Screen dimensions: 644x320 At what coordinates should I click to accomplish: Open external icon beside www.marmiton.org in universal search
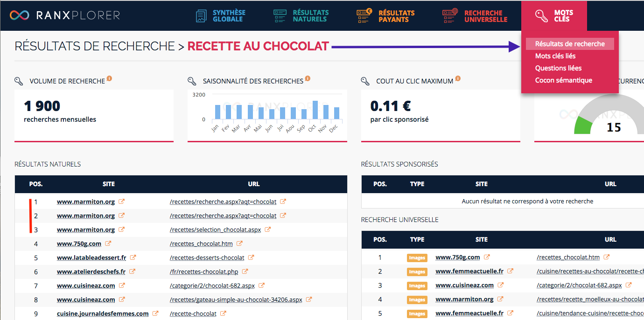(500, 299)
